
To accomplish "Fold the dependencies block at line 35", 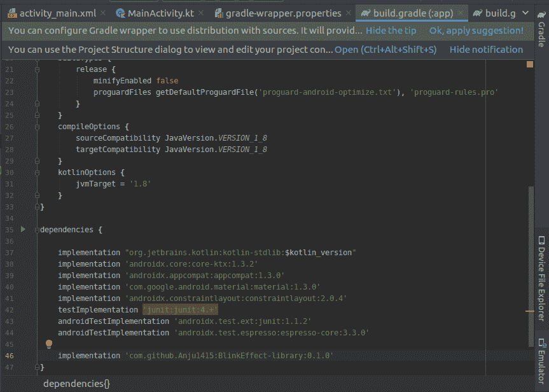I will pyautogui.click(x=38, y=230).
